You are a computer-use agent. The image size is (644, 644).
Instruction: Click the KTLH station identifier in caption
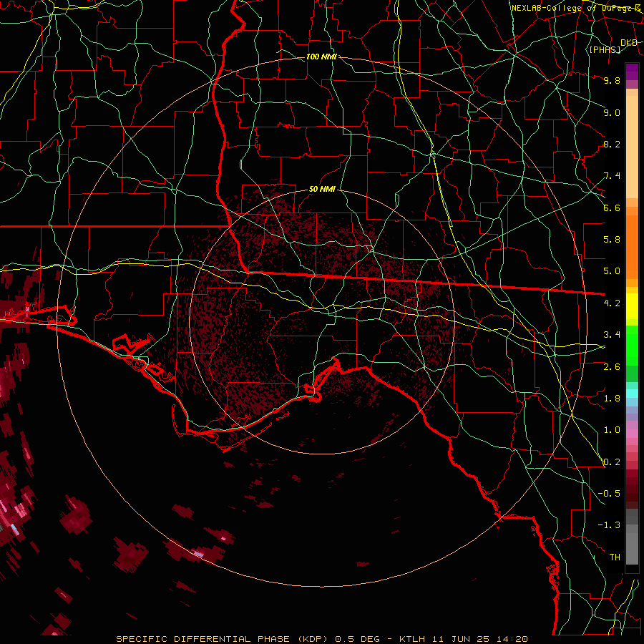click(x=412, y=639)
